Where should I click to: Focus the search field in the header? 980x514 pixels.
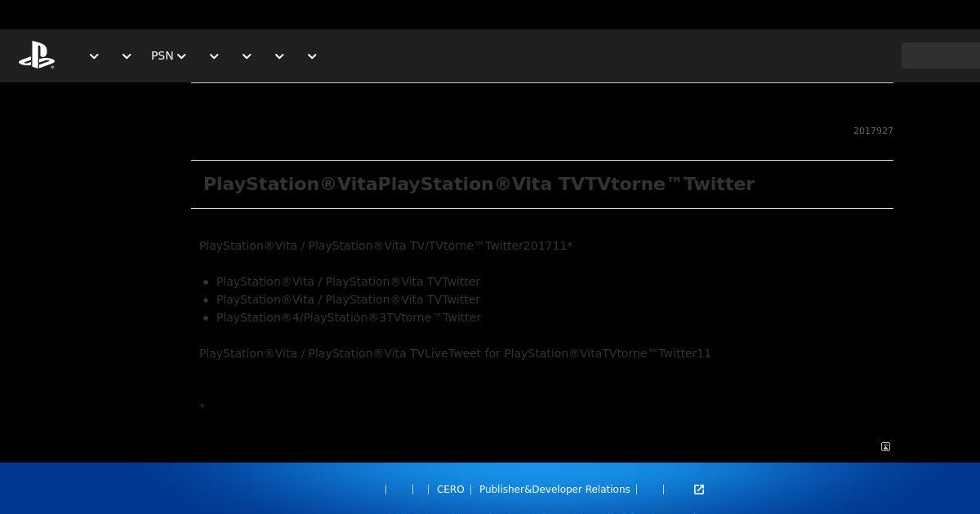[941, 55]
